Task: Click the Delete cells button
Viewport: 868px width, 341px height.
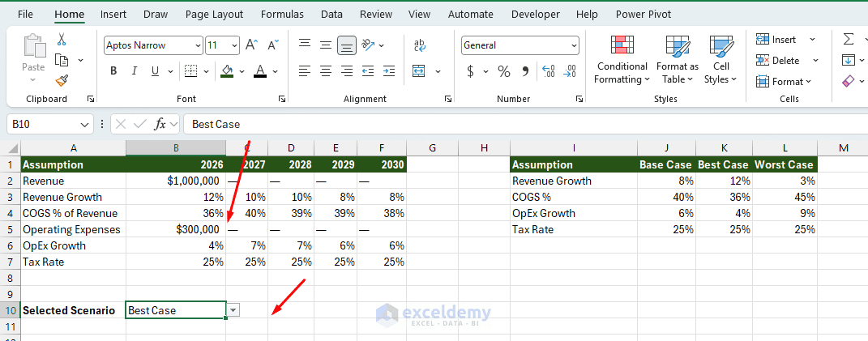Action: (778, 60)
